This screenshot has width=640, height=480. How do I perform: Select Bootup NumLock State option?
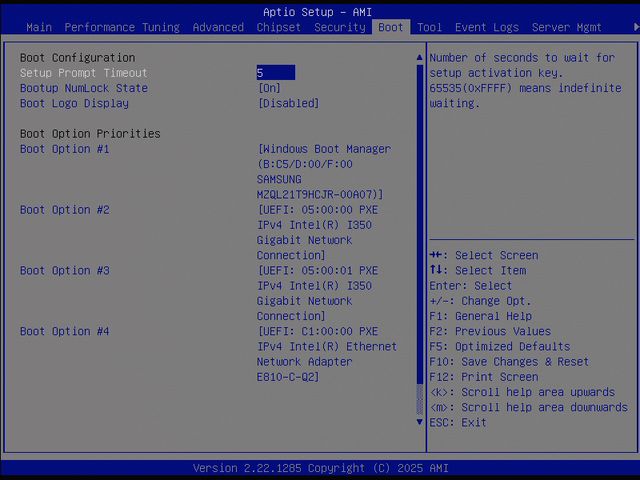[x=84, y=88]
